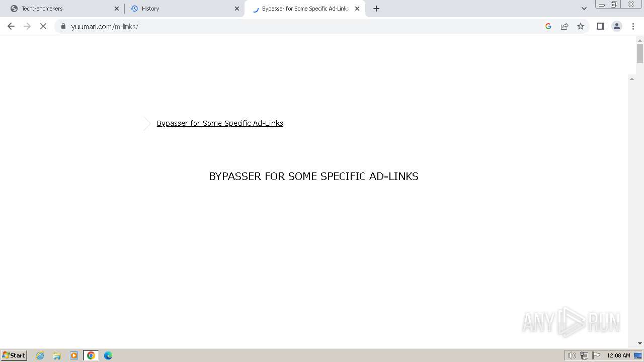Screen dimensions: 644x362
Task: Open the Windows Start menu
Action: point(14,355)
